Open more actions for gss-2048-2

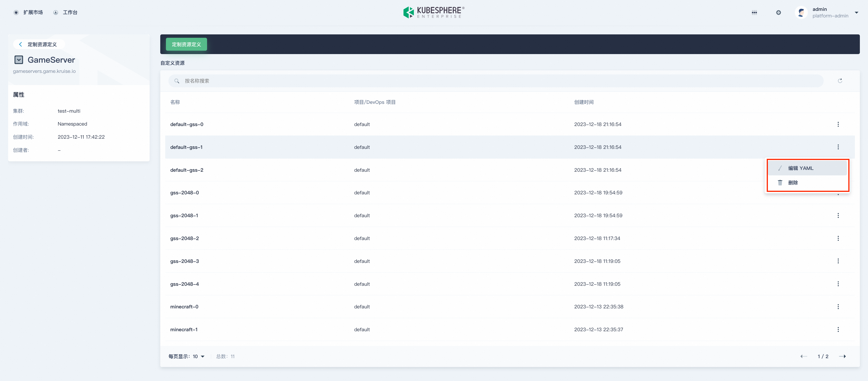(x=838, y=238)
